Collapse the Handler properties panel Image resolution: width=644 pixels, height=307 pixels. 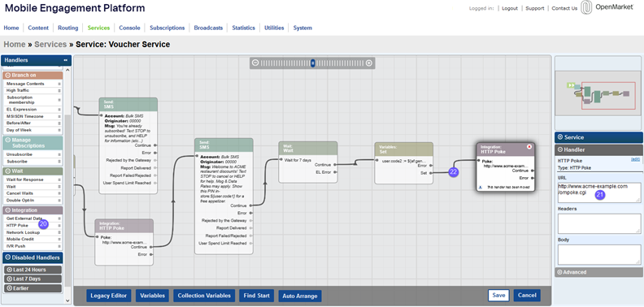tap(559, 149)
